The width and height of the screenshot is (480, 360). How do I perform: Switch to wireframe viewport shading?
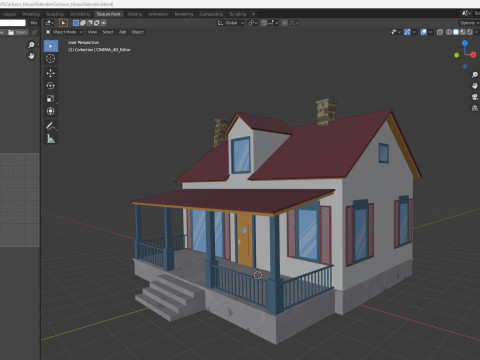click(x=449, y=32)
